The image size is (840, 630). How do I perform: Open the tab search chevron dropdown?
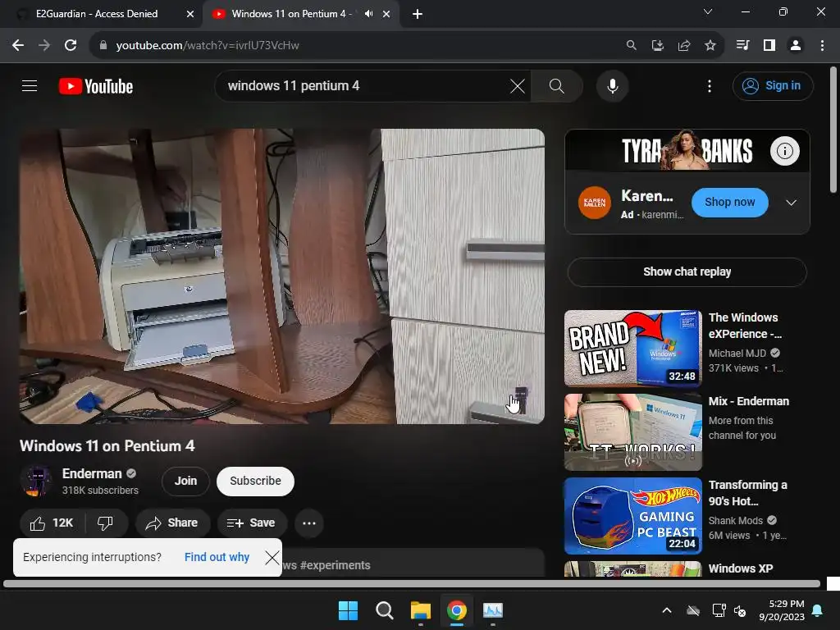708,11
